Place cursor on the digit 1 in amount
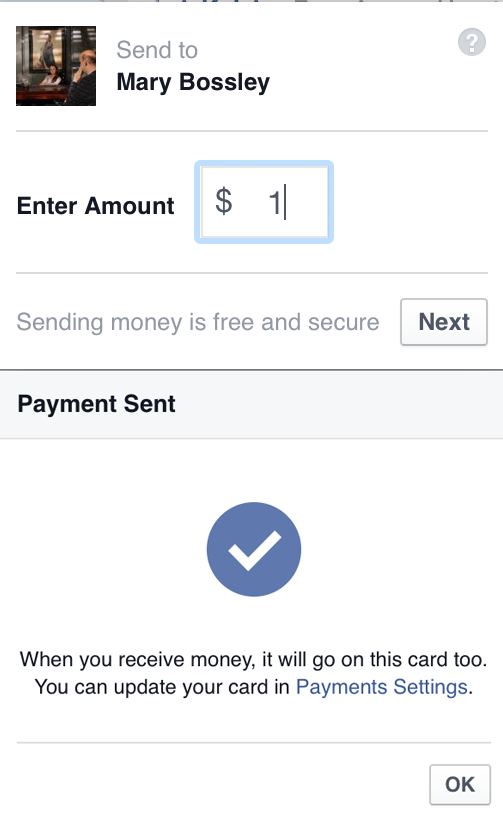503x816 pixels. [x=275, y=202]
